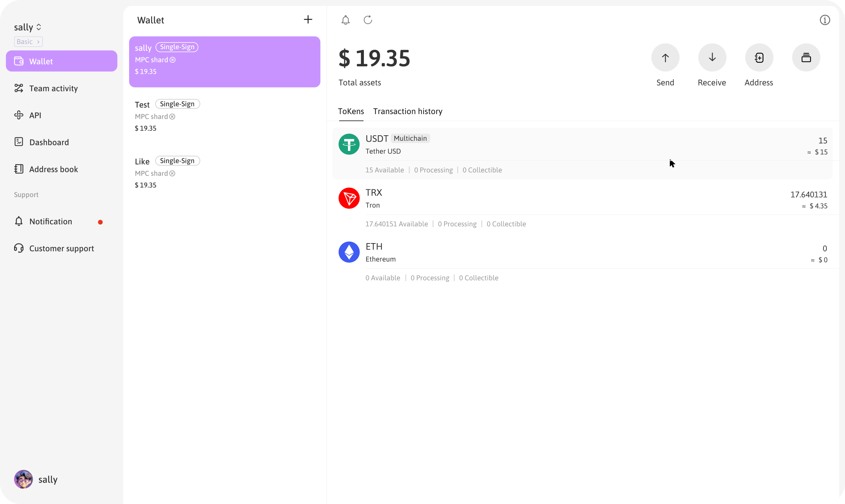This screenshot has width=845, height=504.
Task: Switch to Transaction history tab
Action: click(408, 112)
